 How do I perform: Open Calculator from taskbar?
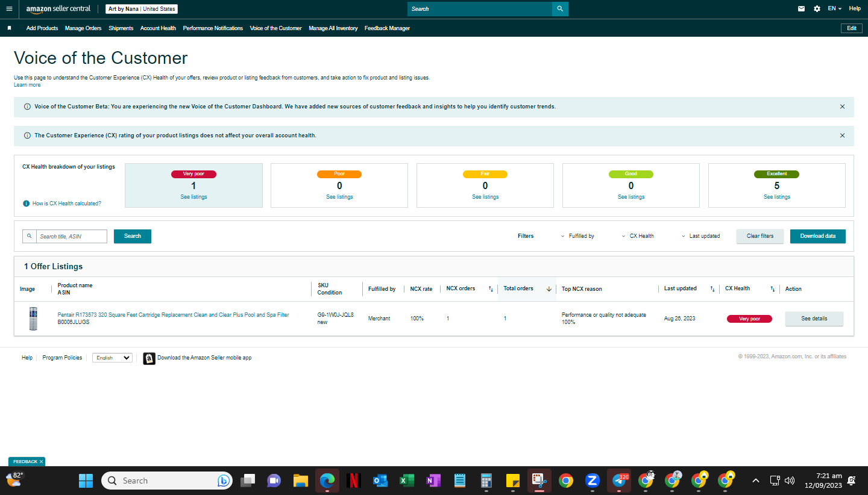(x=486, y=481)
